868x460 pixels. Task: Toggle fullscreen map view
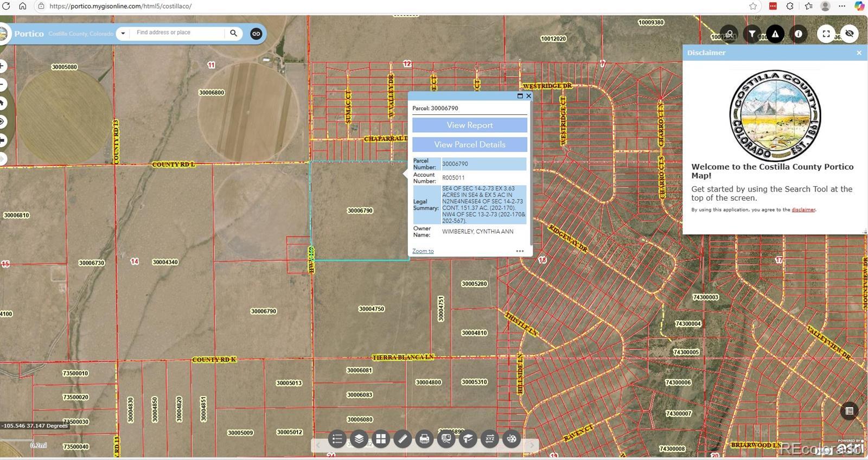click(x=826, y=34)
